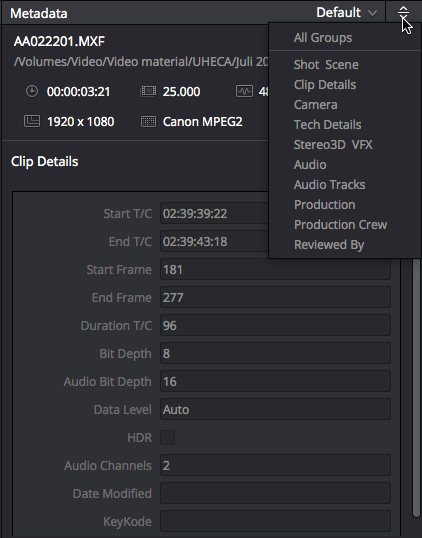The width and height of the screenshot is (422, 538).
Task: Click the Start Frame field showing 181
Action: 275,269
